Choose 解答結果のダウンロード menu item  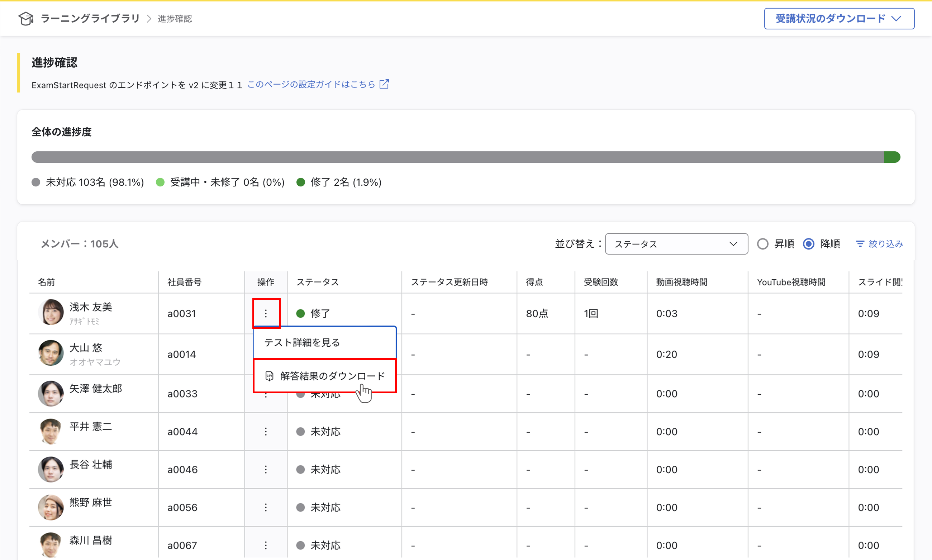[x=324, y=376]
